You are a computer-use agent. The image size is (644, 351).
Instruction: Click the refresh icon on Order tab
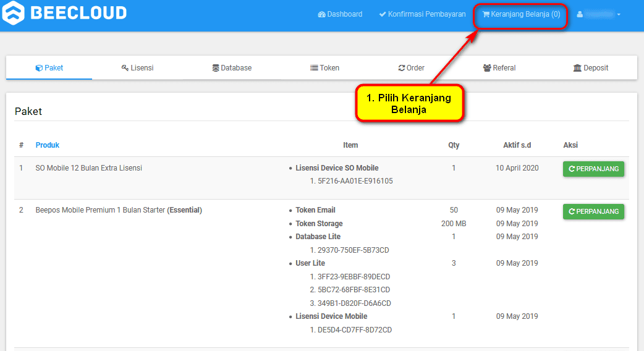401,68
